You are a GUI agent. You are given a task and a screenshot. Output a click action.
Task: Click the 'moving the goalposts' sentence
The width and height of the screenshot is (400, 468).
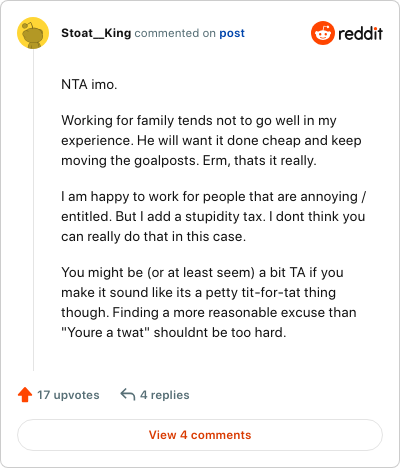130,161
